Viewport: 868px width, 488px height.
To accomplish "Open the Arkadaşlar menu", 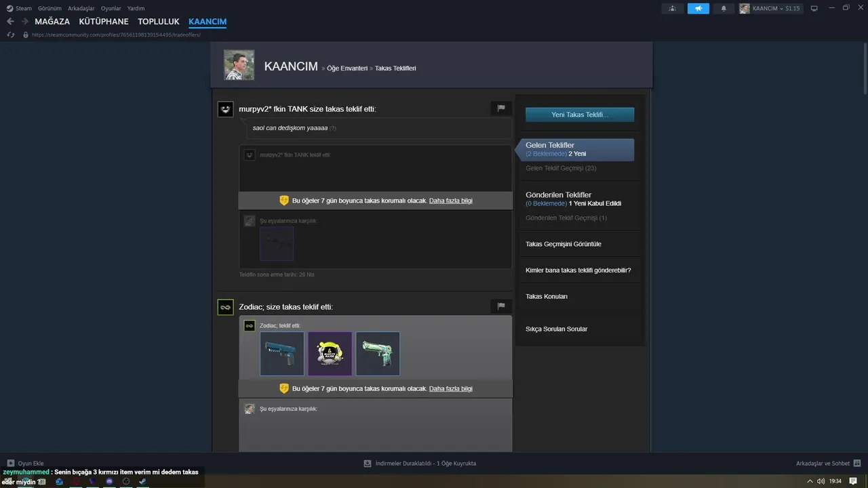I will click(81, 9).
